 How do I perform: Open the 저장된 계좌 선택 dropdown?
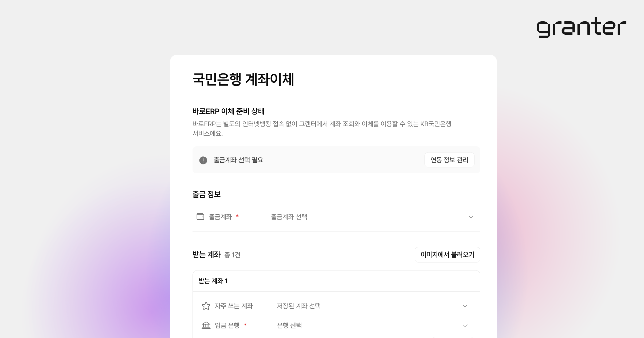pos(372,306)
